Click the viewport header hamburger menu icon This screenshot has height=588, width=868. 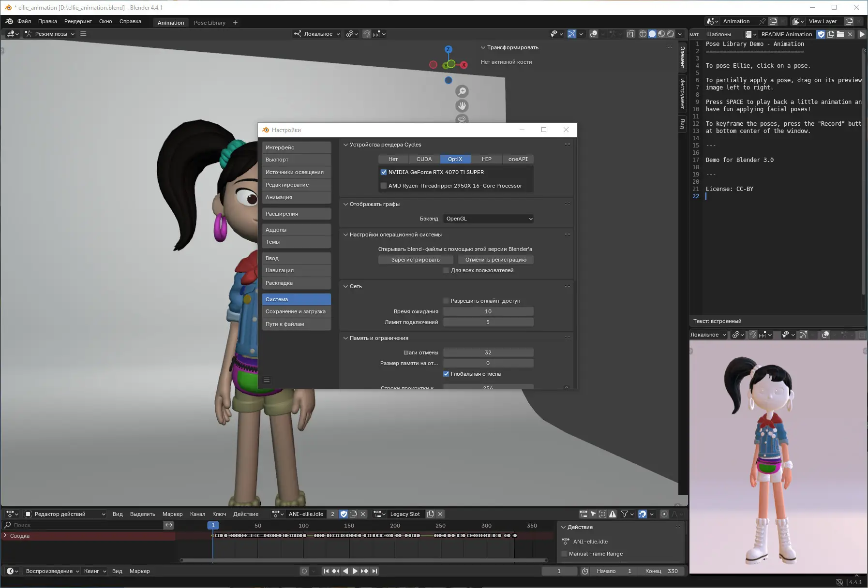point(83,34)
